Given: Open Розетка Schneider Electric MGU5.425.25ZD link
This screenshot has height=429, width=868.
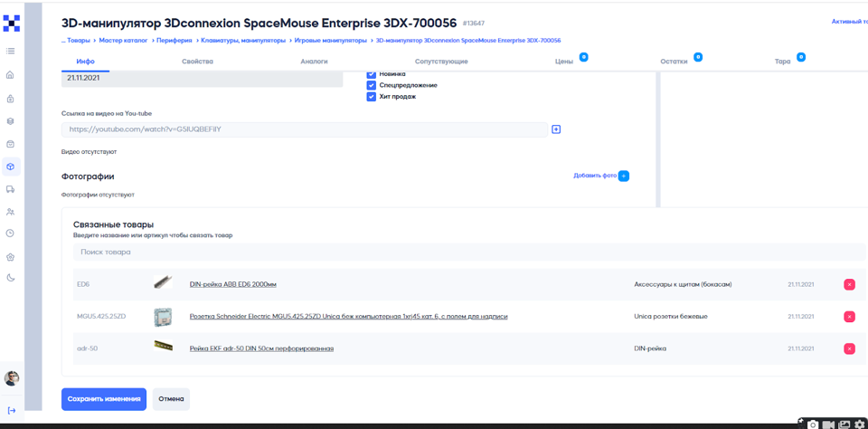Looking at the screenshot, I should click(349, 317).
